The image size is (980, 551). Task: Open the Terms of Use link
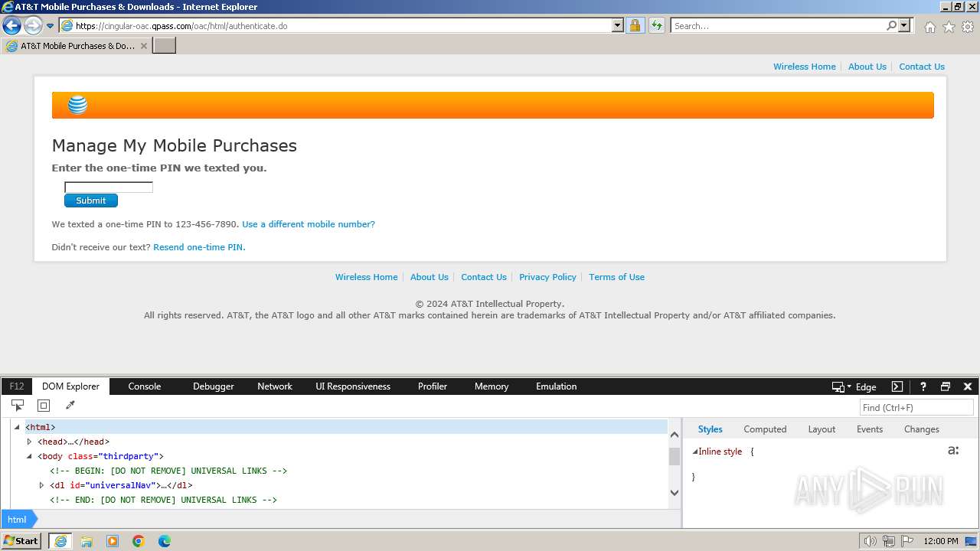(x=616, y=277)
